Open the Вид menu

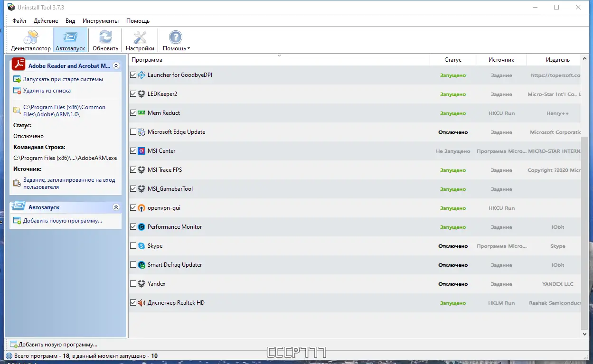[70, 21]
